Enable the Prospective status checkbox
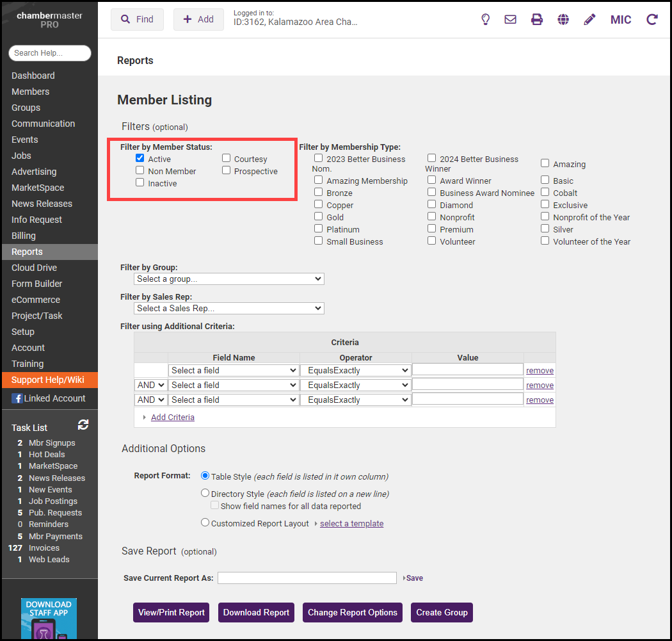672x641 pixels. [x=227, y=170]
